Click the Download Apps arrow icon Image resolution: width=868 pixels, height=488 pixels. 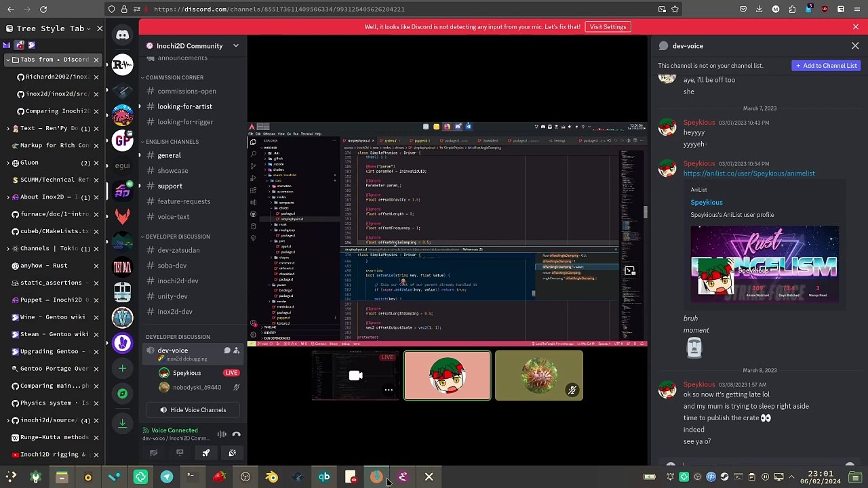tap(122, 424)
